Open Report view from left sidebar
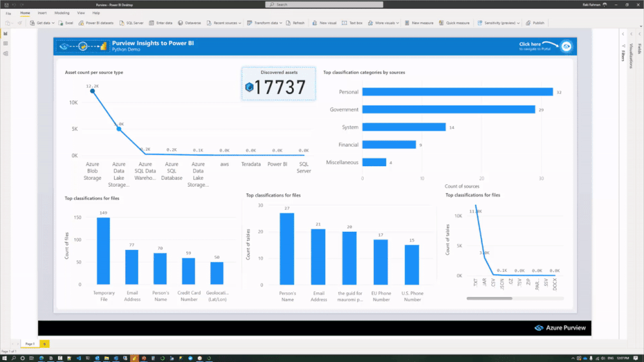 (5, 33)
